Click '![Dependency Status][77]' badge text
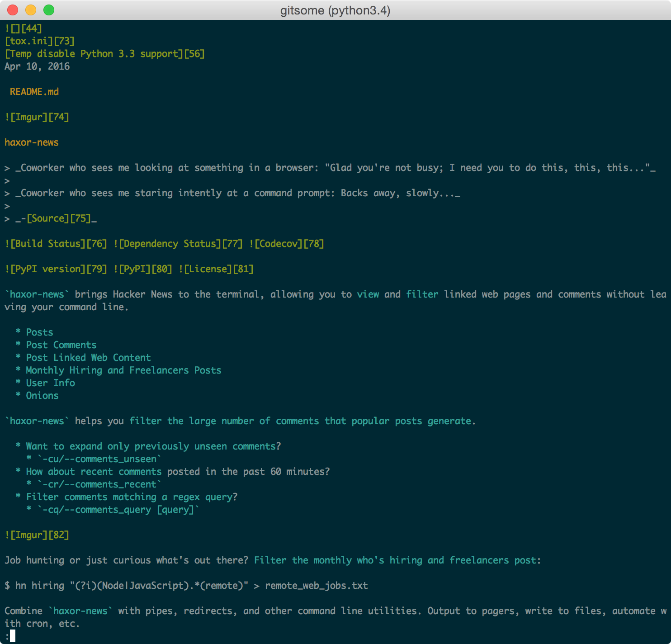The image size is (671, 644). (x=178, y=244)
